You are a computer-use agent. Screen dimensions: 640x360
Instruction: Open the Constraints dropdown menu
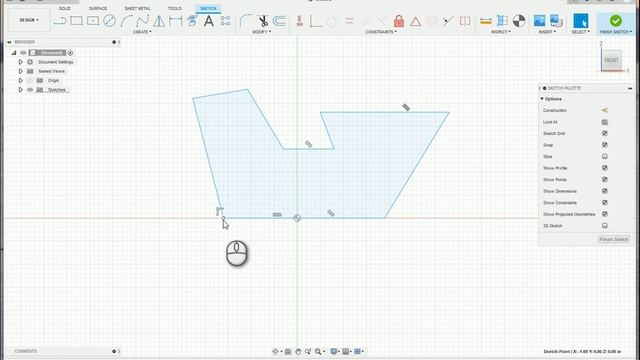(381, 32)
